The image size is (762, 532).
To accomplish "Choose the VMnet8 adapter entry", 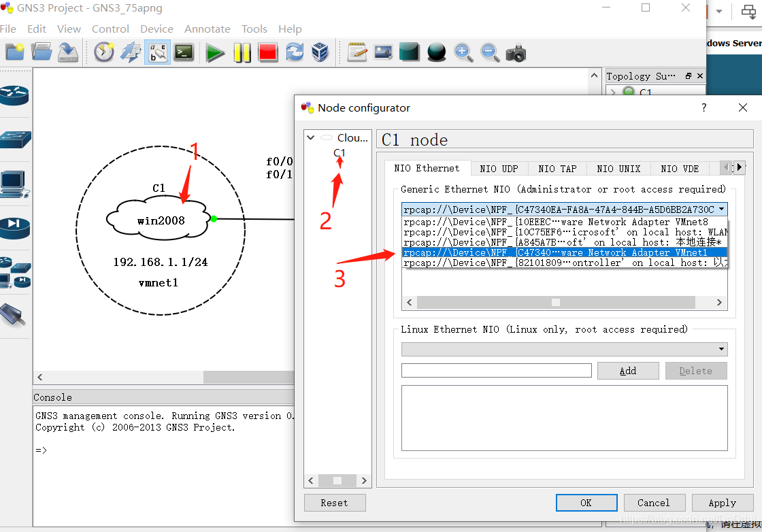I will click(x=565, y=222).
